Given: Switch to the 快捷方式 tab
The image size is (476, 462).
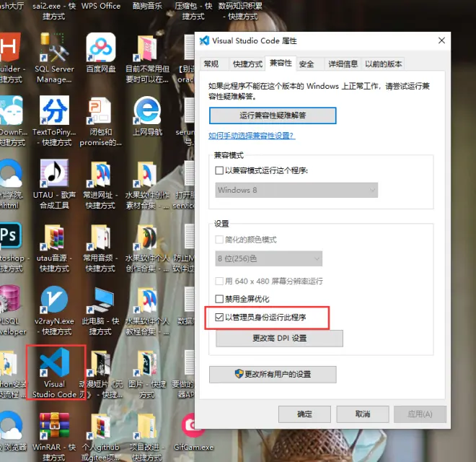Looking at the screenshot, I should coord(247,64).
